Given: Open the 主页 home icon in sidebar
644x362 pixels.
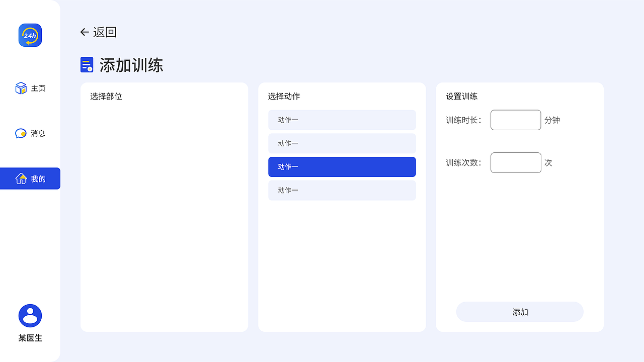Looking at the screenshot, I should pos(20,87).
